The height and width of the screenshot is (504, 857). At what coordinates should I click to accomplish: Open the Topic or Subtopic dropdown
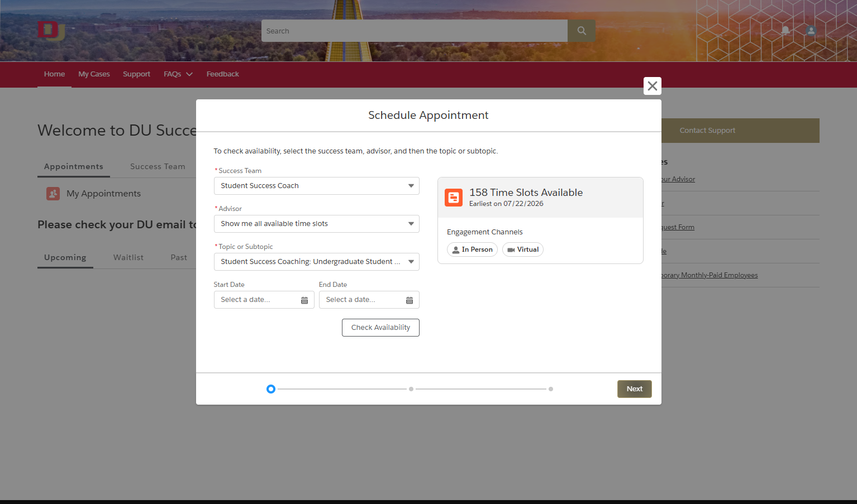coord(317,262)
